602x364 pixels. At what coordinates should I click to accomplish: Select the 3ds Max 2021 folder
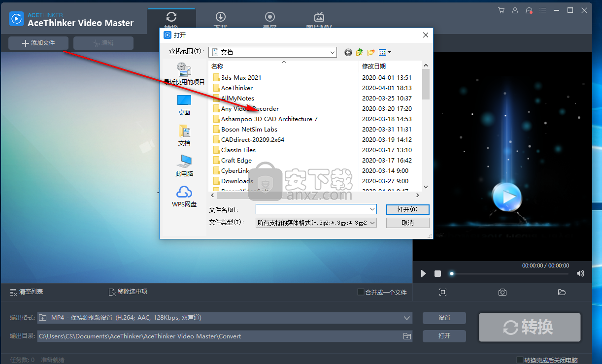coord(237,77)
